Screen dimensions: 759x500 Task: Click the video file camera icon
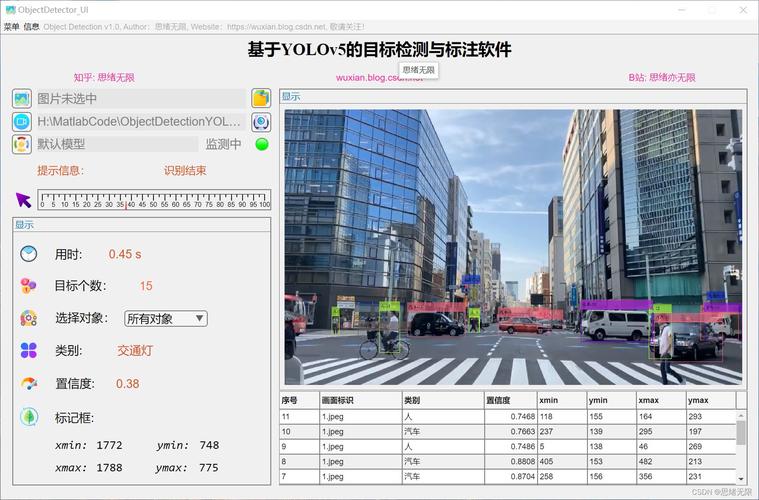click(22, 121)
